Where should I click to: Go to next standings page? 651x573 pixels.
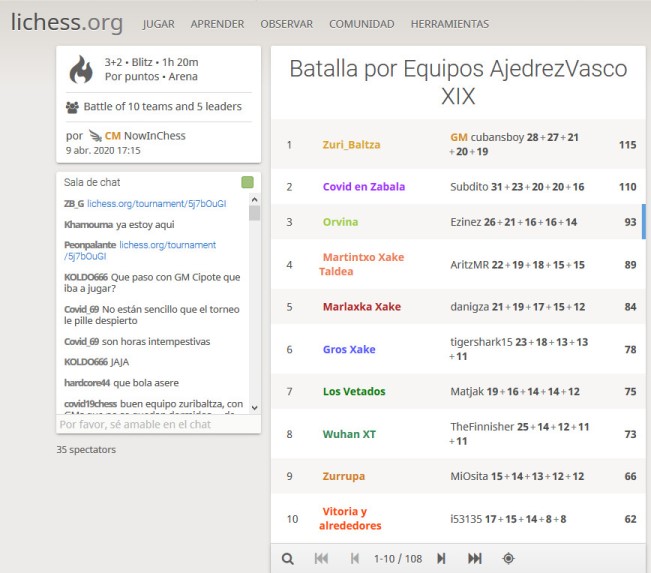pos(441,558)
